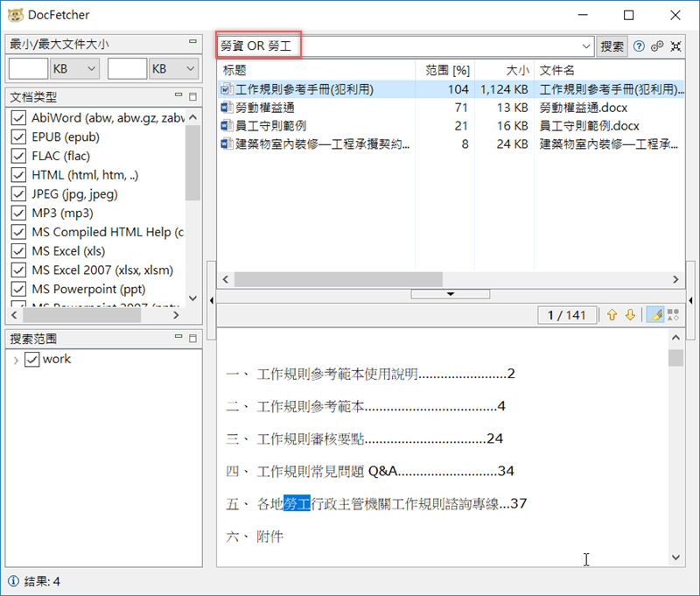Screen dimensions: 700x596
Task: Open the search history dropdown arrow
Action: click(586, 46)
